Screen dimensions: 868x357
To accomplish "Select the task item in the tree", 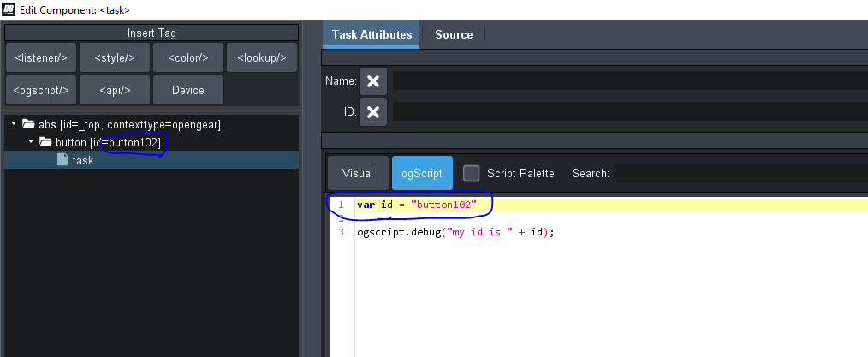I will (x=83, y=160).
